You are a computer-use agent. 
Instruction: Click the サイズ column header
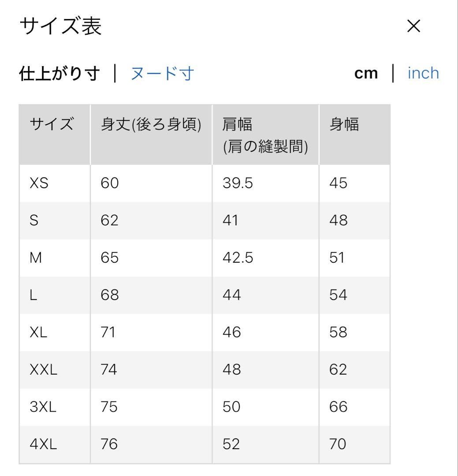click(x=52, y=125)
